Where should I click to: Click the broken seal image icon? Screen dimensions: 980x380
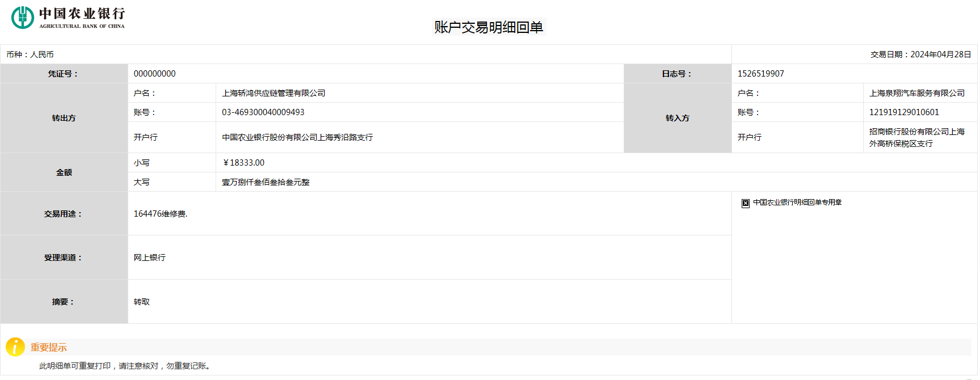(746, 203)
